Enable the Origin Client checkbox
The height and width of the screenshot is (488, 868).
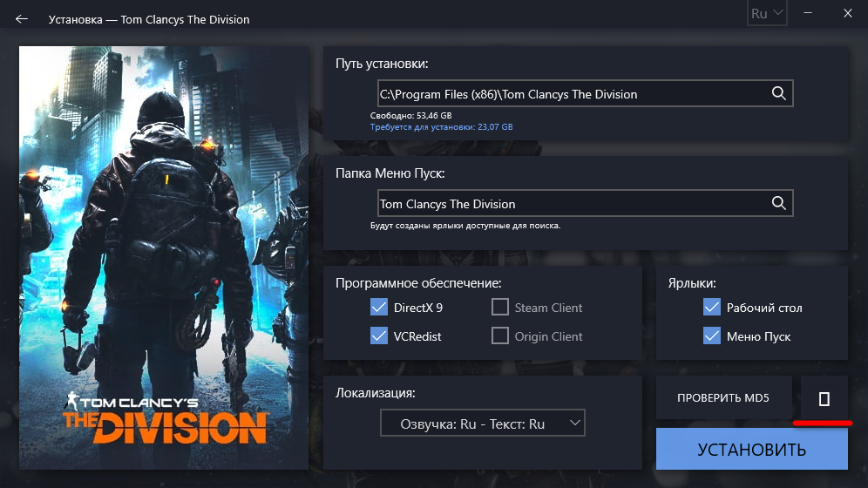click(500, 335)
